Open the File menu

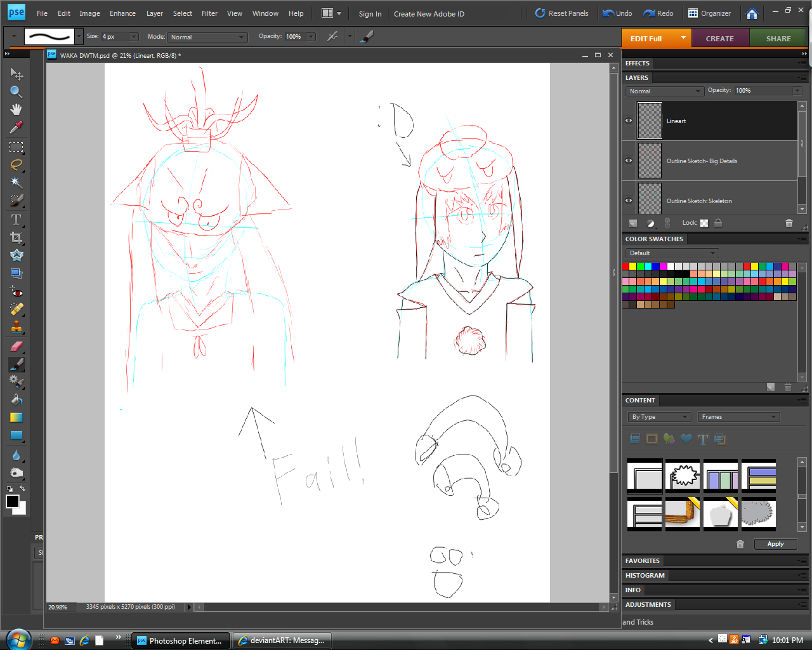(42, 13)
